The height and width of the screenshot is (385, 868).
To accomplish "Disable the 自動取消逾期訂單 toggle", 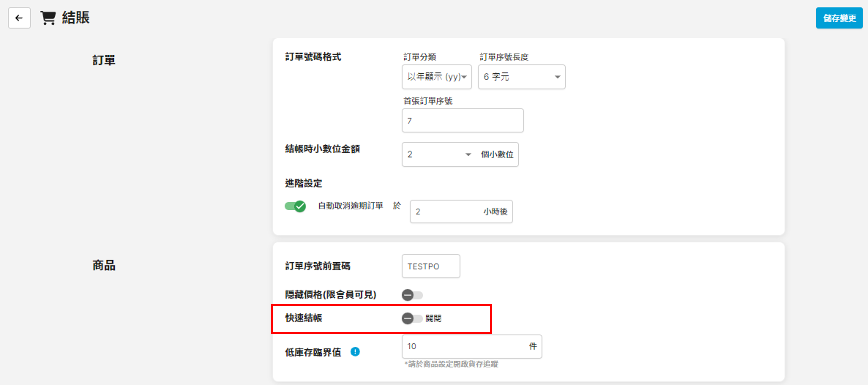I will click(295, 206).
